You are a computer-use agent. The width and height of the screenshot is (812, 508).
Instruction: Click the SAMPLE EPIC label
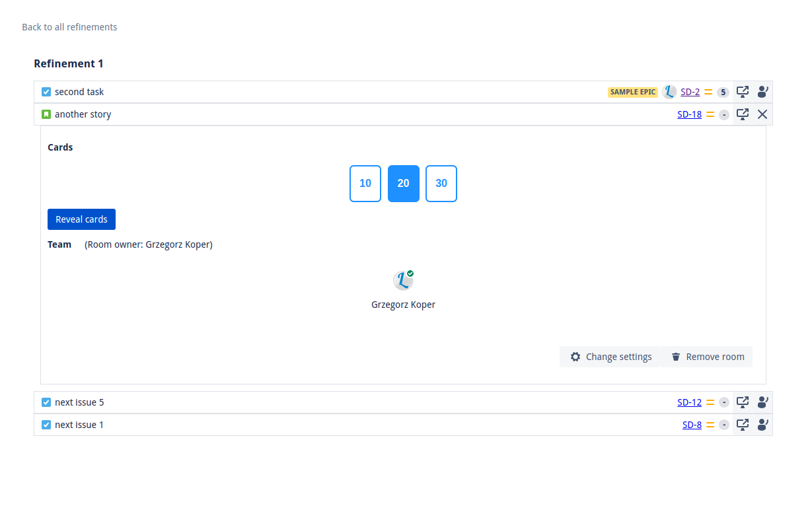[x=633, y=92]
